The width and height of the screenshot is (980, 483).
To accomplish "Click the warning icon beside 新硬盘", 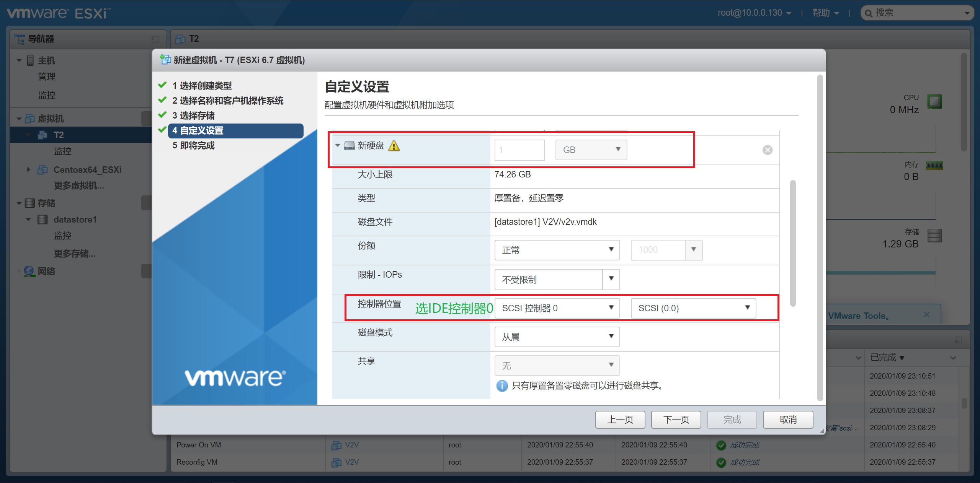I will click(x=394, y=146).
